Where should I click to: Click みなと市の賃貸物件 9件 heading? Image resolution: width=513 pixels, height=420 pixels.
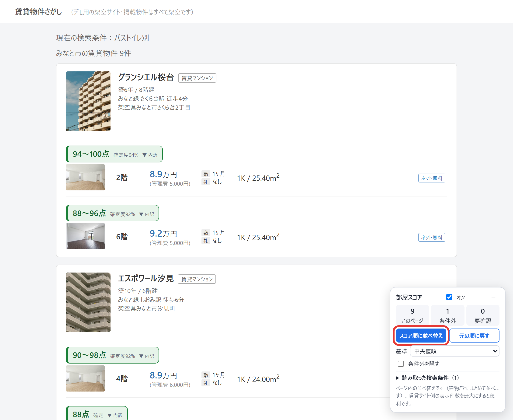94,53
